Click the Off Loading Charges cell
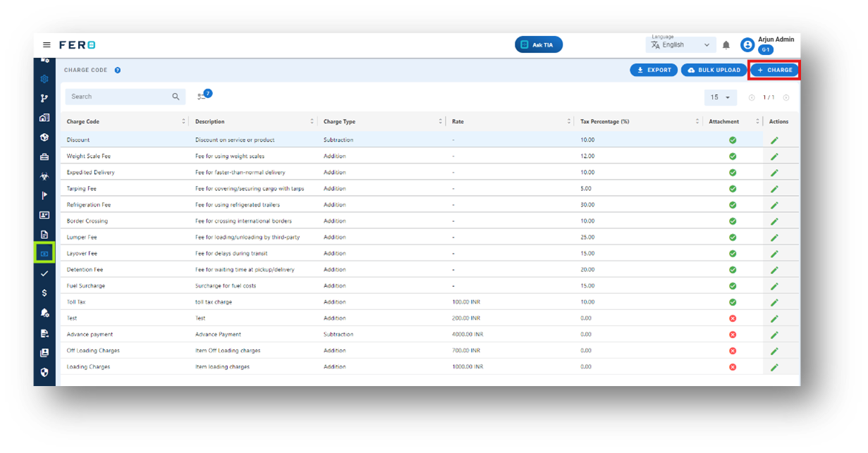The image size is (868, 453). 93,351
